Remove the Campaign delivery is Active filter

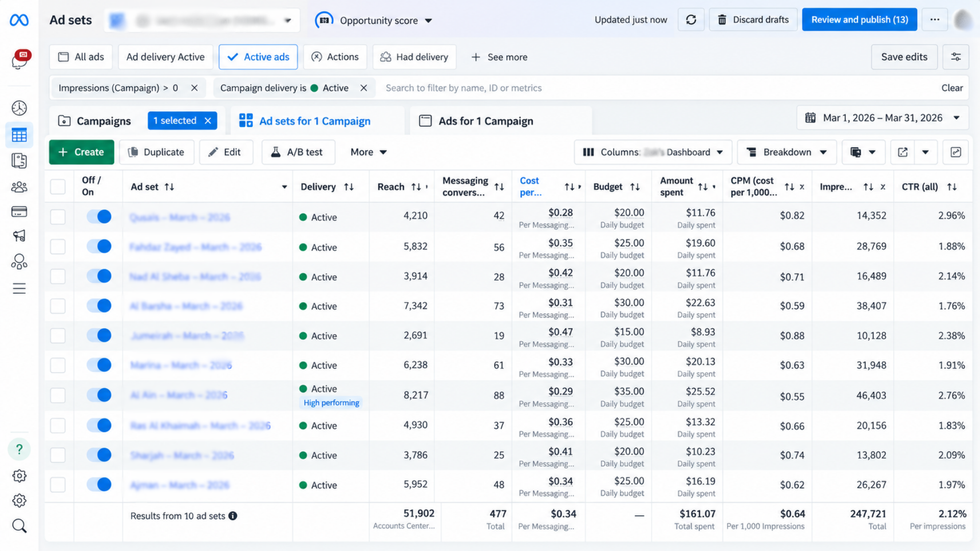tap(363, 88)
